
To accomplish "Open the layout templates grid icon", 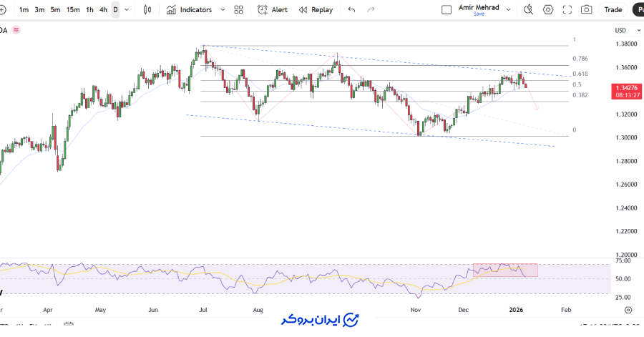I will tap(239, 10).
